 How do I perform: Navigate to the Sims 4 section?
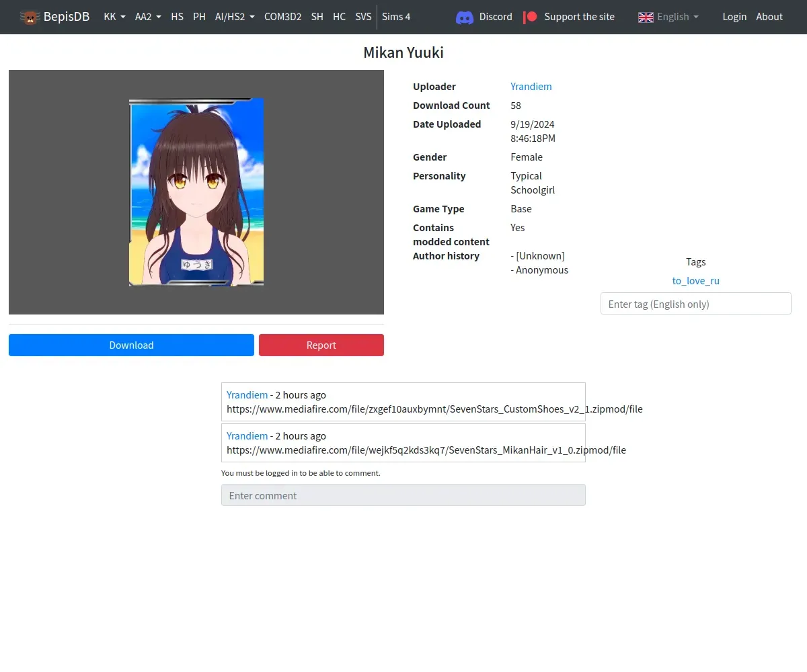coord(396,17)
